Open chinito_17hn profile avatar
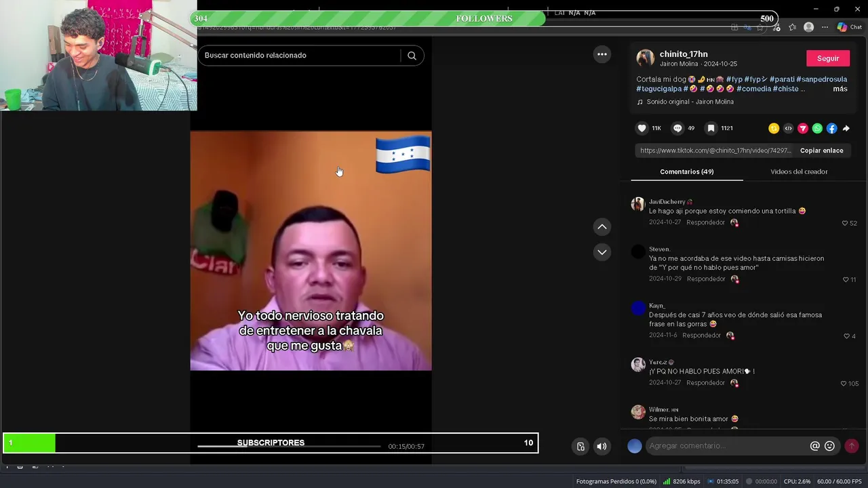 [645, 58]
